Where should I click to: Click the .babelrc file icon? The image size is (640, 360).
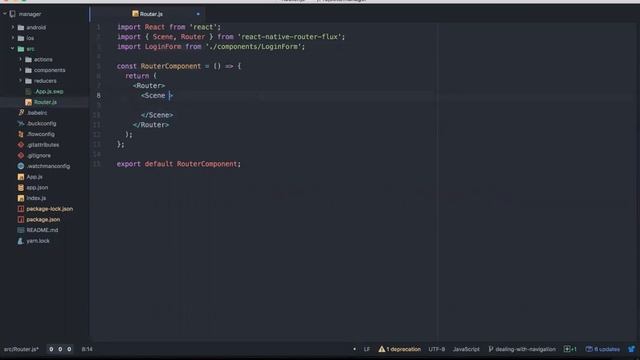(21, 113)
